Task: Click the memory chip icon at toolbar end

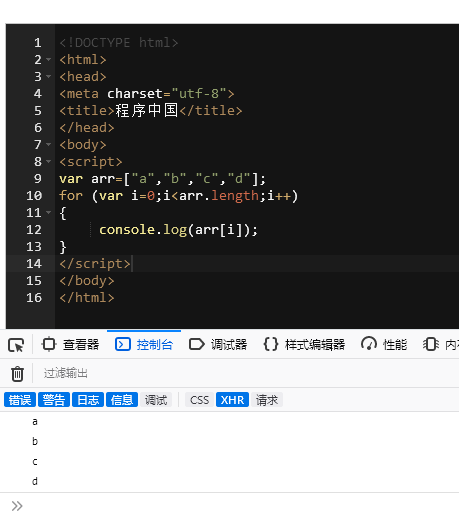Action: (431, 344)
